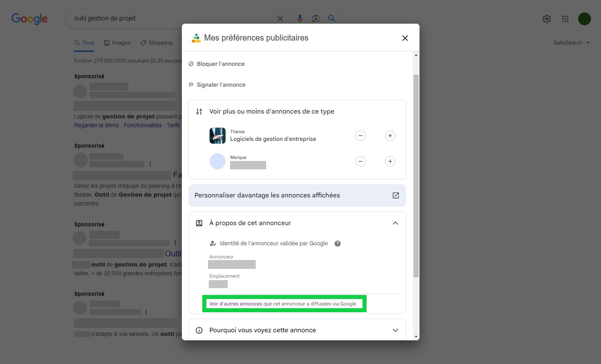Click the help icon beside advertiser identity
The width and height of the screenshot is (601, 364).
click(x=338, y=244)
